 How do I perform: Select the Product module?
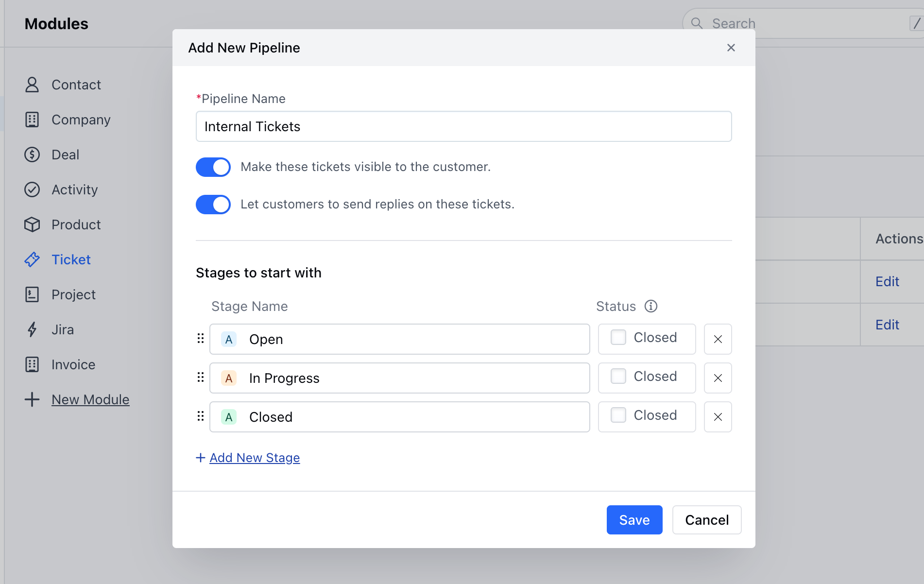point(76,224)
